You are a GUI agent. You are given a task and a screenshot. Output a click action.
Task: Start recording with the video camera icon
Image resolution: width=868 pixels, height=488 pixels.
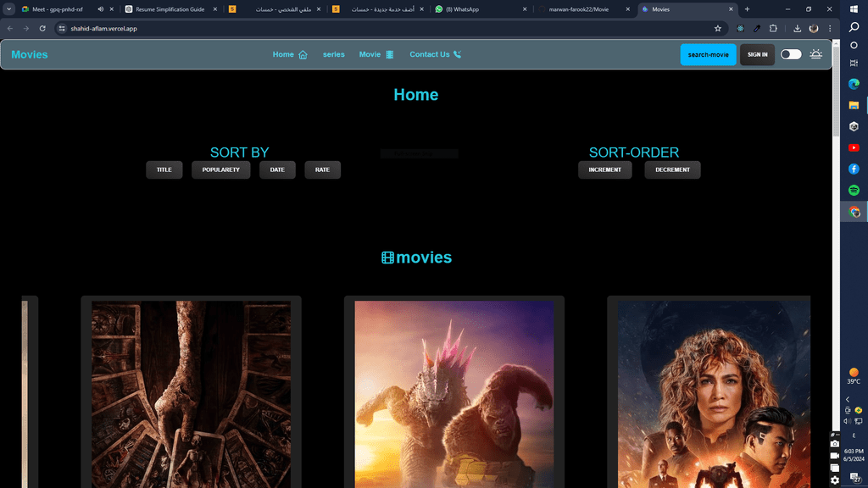pyautogui.click(x=835, y=456)
